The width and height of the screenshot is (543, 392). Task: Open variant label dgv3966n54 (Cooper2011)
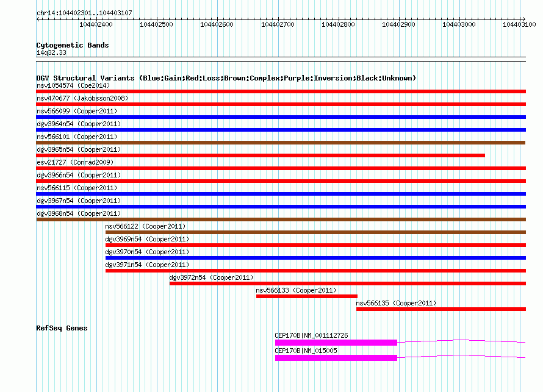(x=79, y=175)
